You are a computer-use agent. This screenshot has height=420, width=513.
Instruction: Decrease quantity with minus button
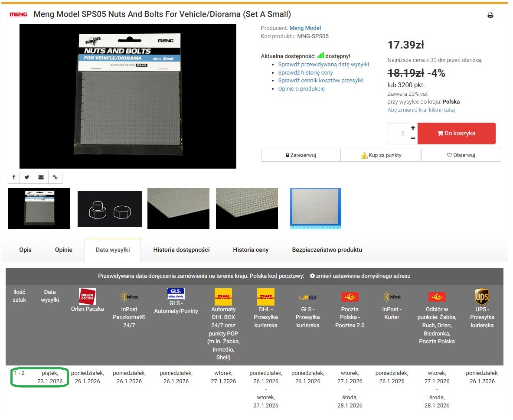[x=412, y=138]
